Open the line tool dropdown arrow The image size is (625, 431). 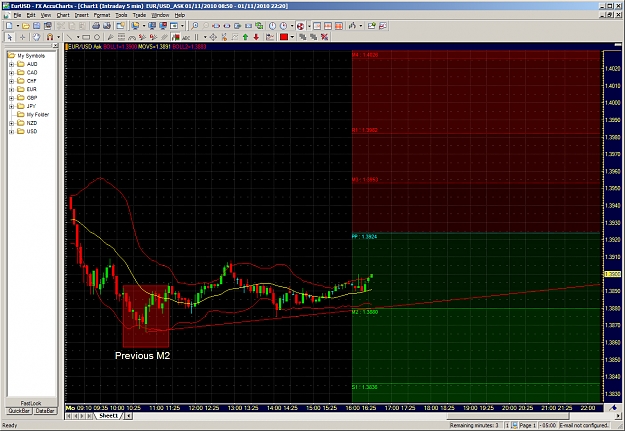[x=78, y=37]
